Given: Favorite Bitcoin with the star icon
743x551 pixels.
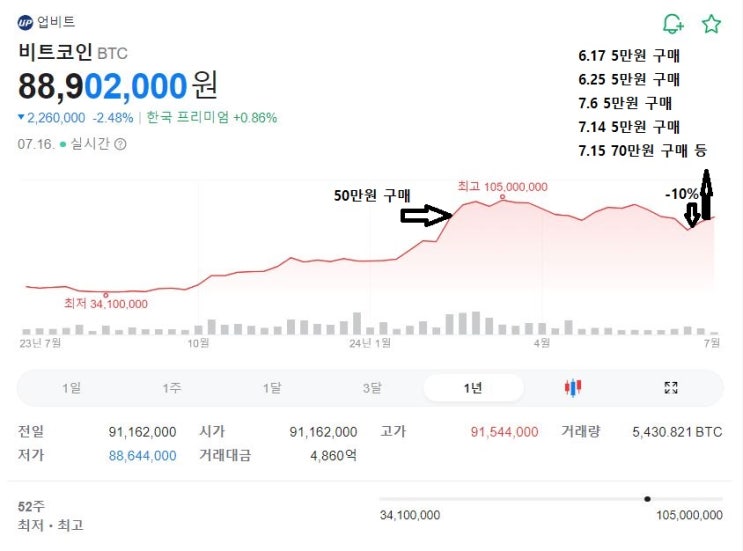Looking at the screenshot, I should click(x=711, y=24).
